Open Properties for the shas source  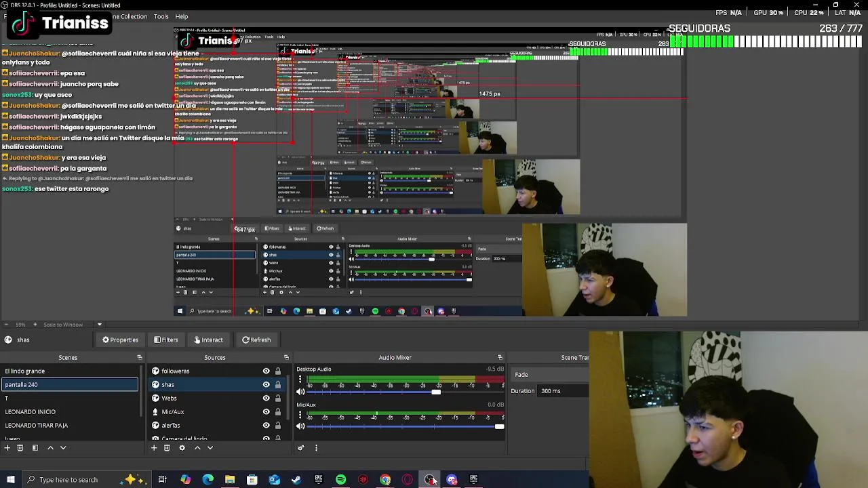coord(120,340)
